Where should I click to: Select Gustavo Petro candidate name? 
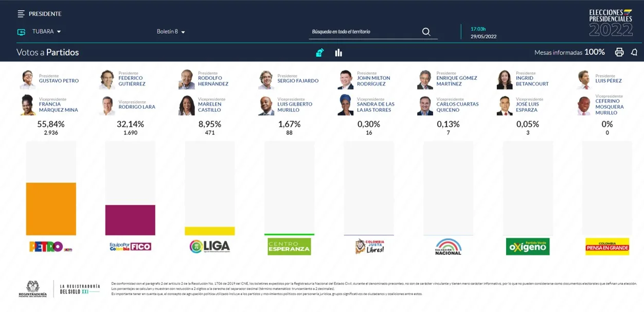pos(59,81)
